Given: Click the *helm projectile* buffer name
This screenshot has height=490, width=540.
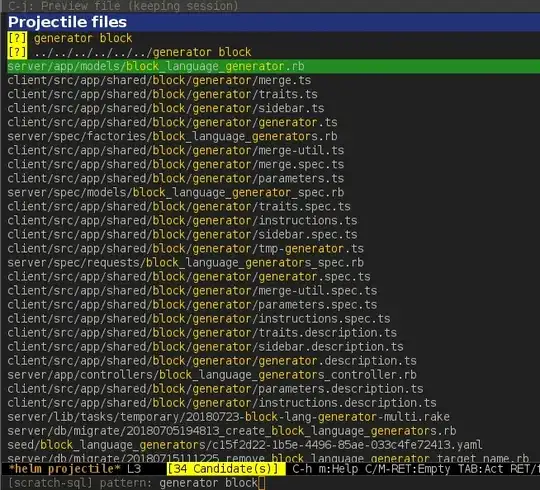Looking at the screenshot, I should 65,469.
